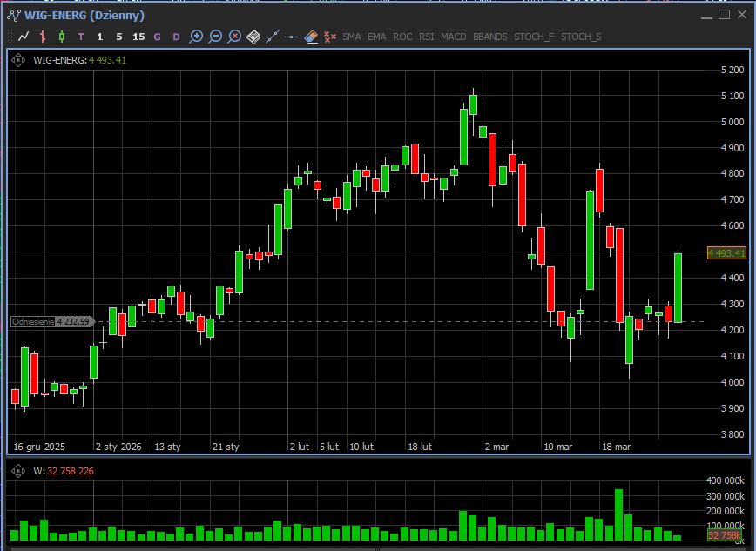Image resolution: width=756 pixels, height=551 pixels.
Task: Reset zoom with the red X magnifier
Action: click(x=235, y=37)
